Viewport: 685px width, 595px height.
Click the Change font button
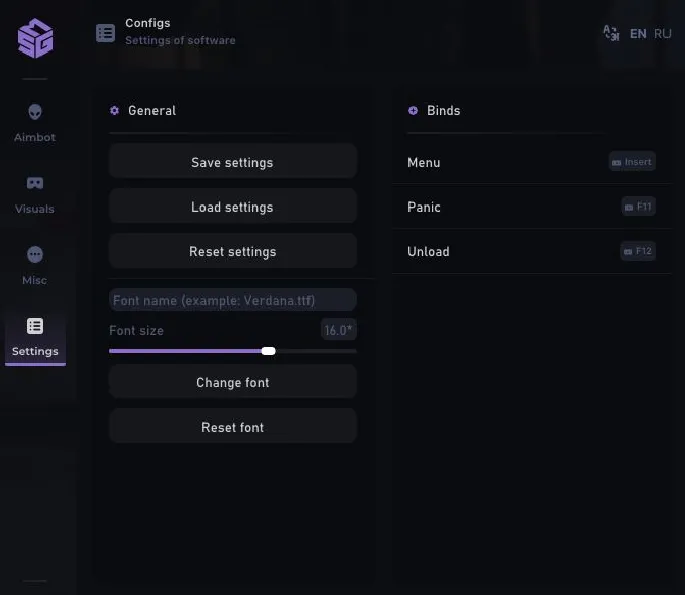point(233,382)
